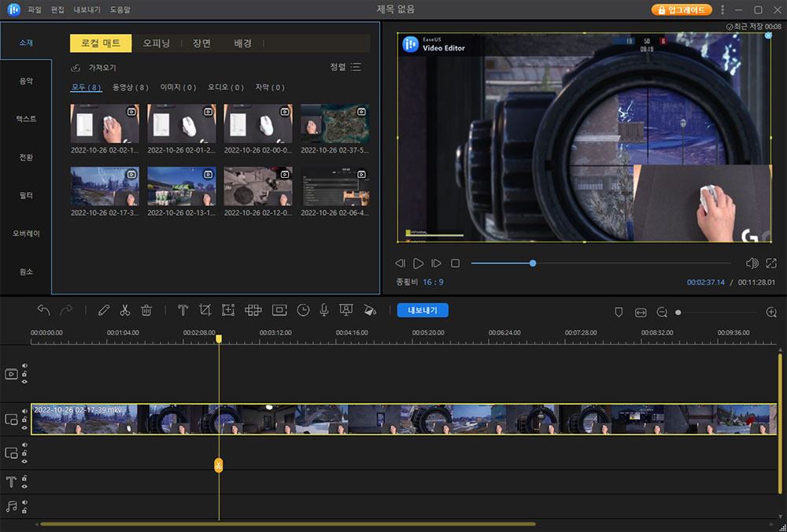
Task: Open the 정렬 sort dropdown
Action: (345, 67)
